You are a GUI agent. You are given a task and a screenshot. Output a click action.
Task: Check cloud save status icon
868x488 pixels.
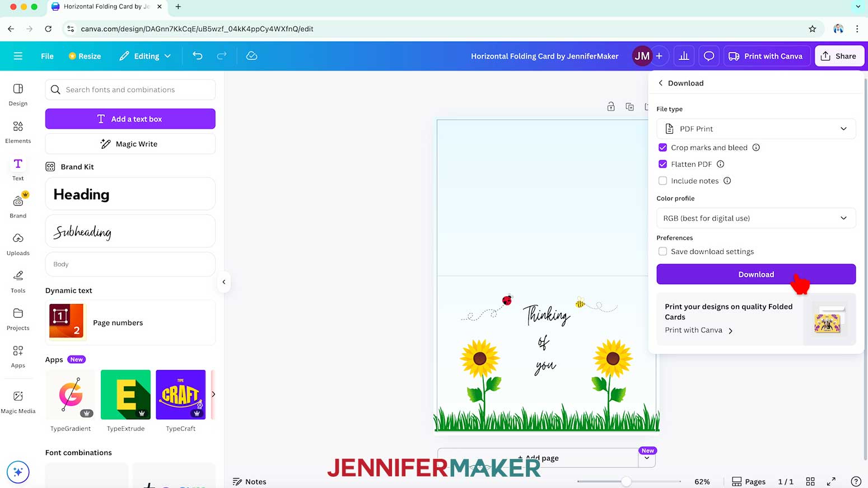(x=252, y=56)
